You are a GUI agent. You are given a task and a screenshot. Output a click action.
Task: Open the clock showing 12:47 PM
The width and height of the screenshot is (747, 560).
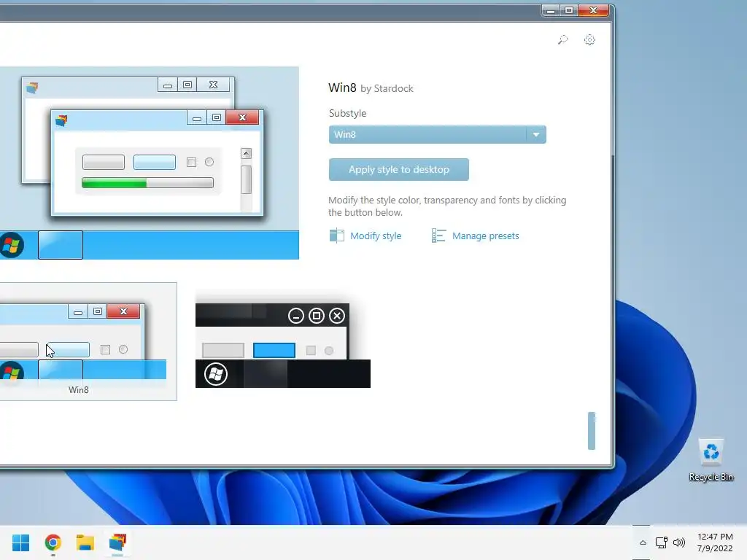pos(715,542)
